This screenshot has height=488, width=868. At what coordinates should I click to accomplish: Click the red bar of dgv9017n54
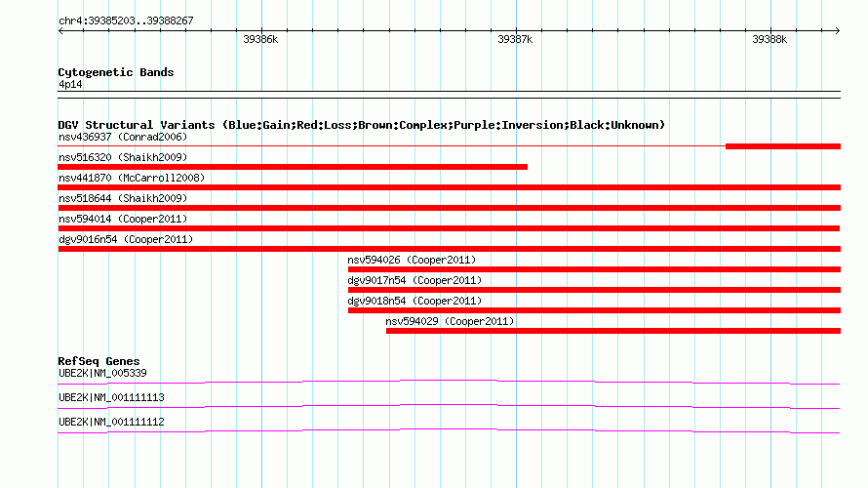click(595, 290)
